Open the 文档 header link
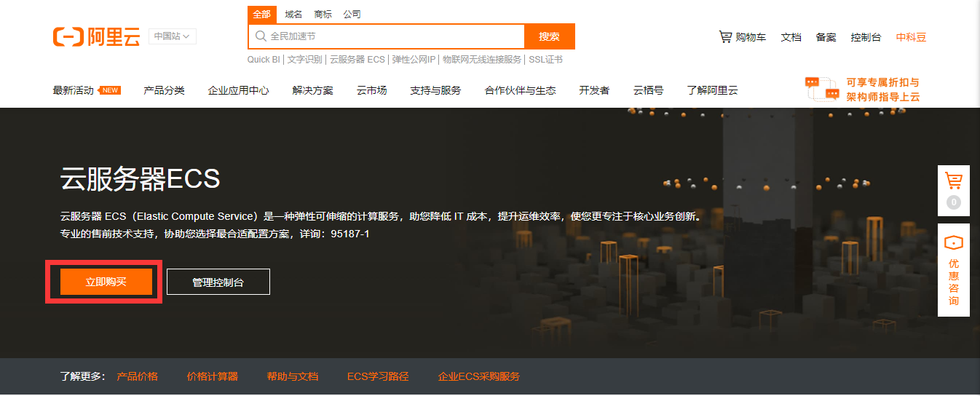 (x=791, y=37)
